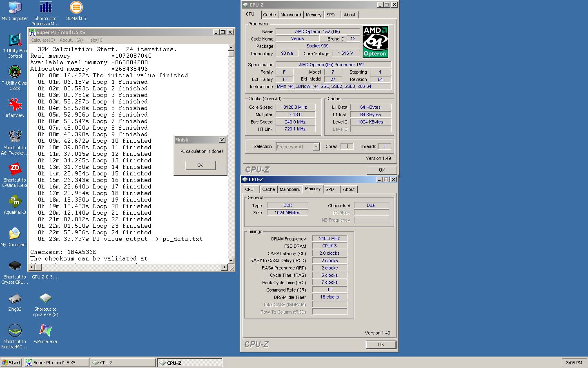The height and width of the screenshot is (368, 588).
Task: Click the taskbar clock showing 3:05 PM
Action: [574, 363]
